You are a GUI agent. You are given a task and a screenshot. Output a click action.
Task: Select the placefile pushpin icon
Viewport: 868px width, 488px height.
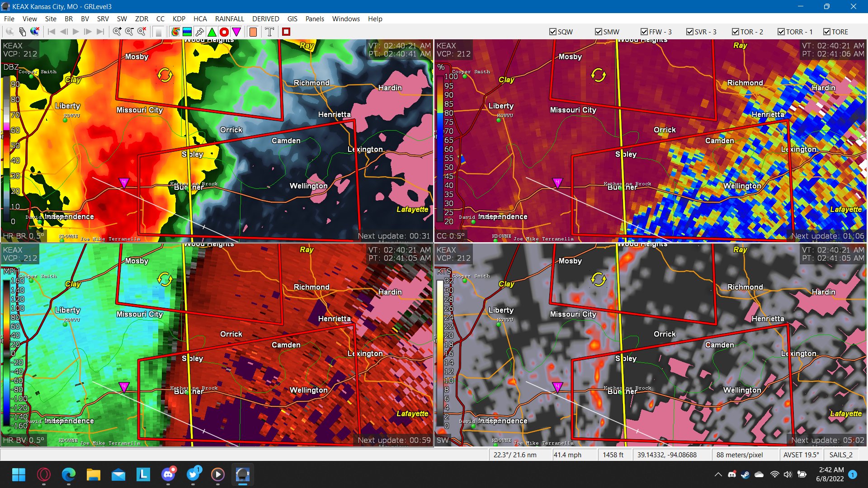point(199,32)
